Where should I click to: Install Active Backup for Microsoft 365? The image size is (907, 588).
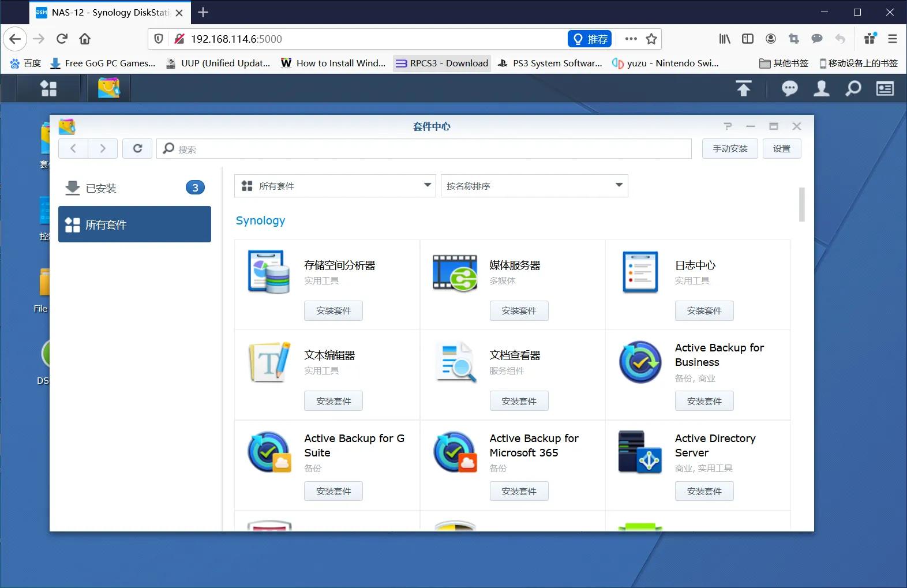point(519,491)
